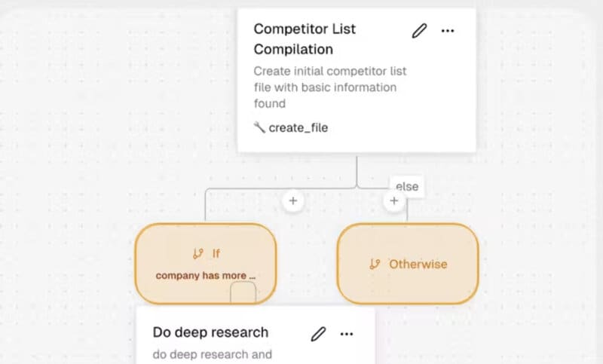
Task: Click the pencil icon on Do deep research
Action: [x=318, y=334]
